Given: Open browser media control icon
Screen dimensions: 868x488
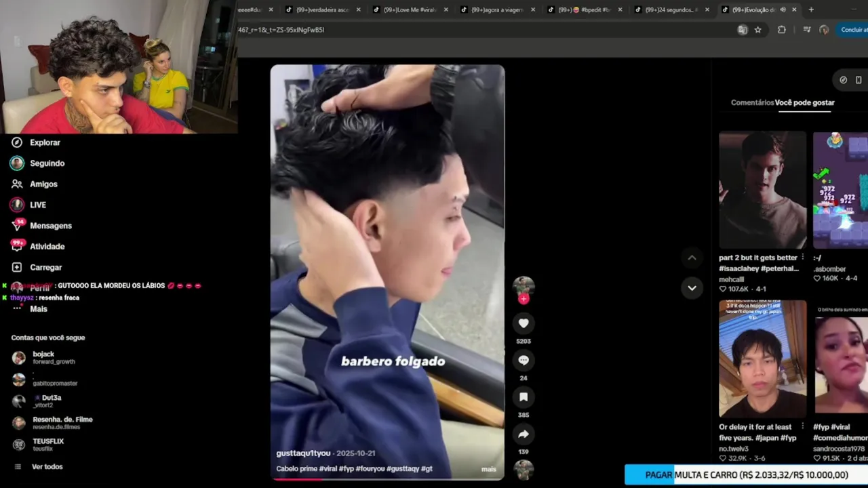Looking at the screenshot, I should pos(806,30).
